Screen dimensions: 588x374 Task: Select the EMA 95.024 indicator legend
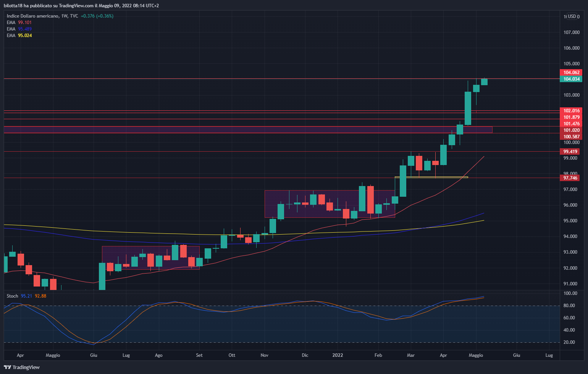click(19, 36)
